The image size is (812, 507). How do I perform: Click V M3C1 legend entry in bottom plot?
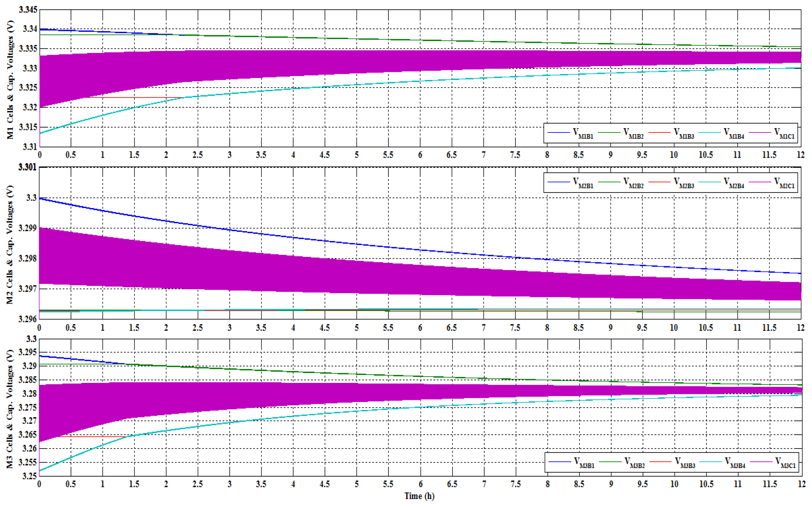pyautogui.click(x=785, y=462)
